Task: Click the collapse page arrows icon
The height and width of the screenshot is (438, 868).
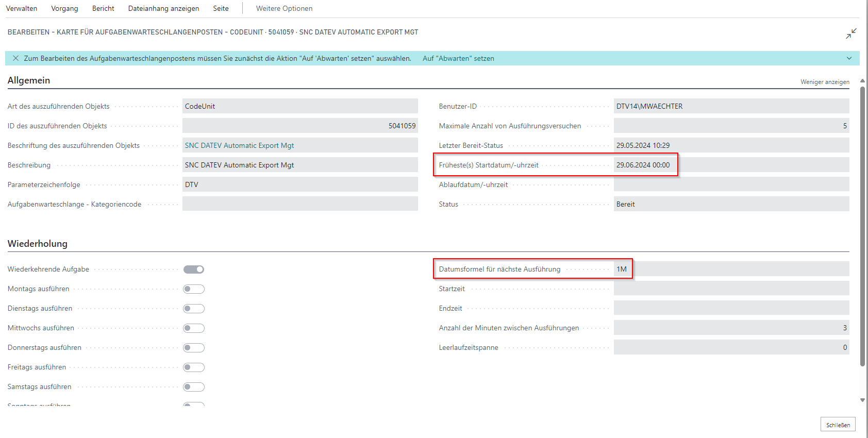Action: pos(850,33)
